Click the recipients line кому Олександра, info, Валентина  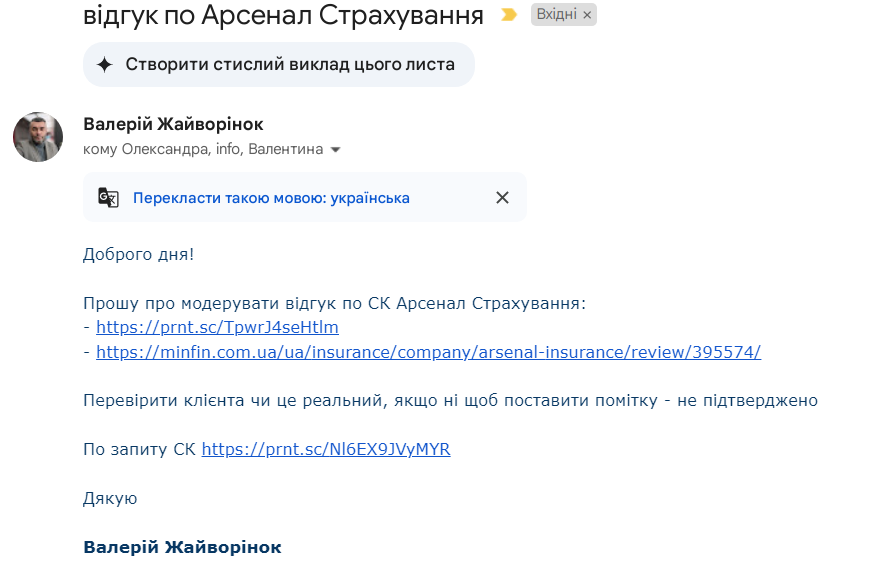(203, 149)
